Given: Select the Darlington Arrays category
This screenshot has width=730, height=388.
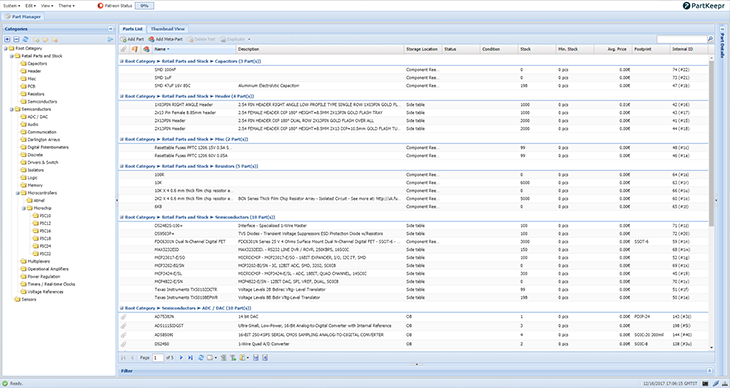Looking at the screenshot, I should [43, 140].
